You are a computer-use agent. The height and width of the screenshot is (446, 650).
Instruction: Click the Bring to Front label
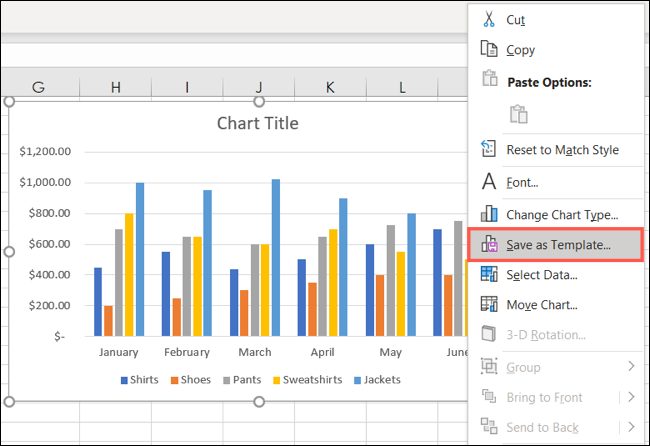tap(544, 397)
